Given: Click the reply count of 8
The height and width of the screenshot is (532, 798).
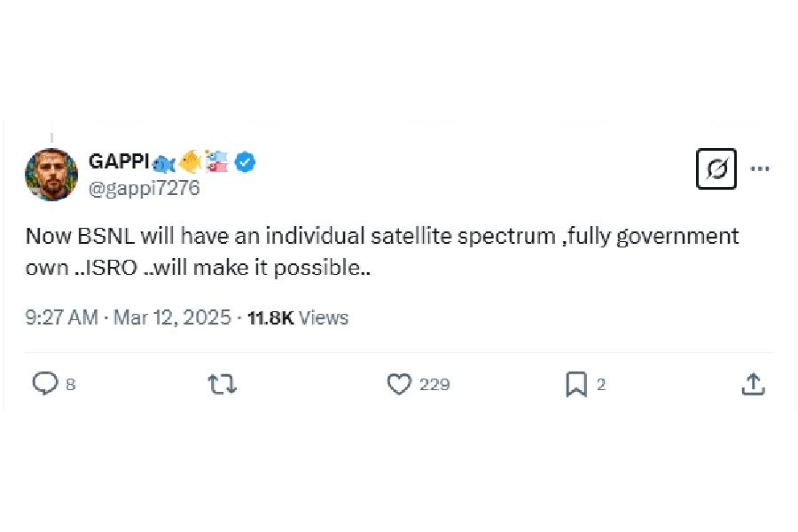Looking at the screenshot, I should click(x=71, y=384).
